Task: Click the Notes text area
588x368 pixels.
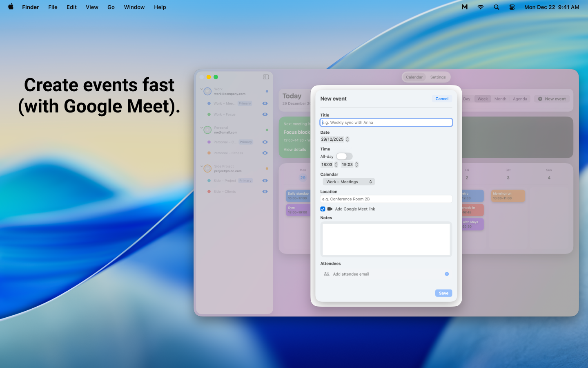Action: 386,239
